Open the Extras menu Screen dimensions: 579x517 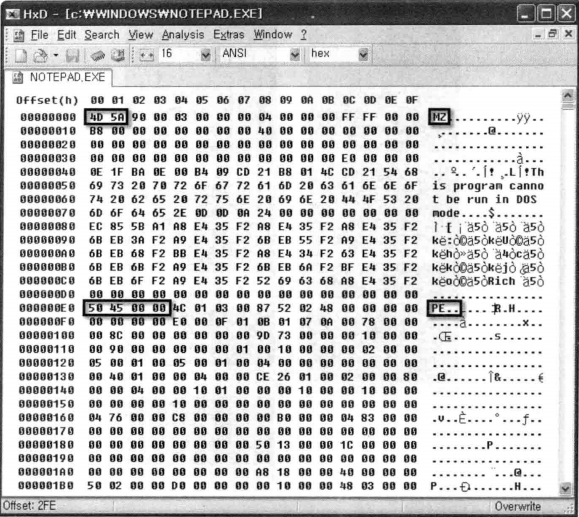[x=229, y=35]
